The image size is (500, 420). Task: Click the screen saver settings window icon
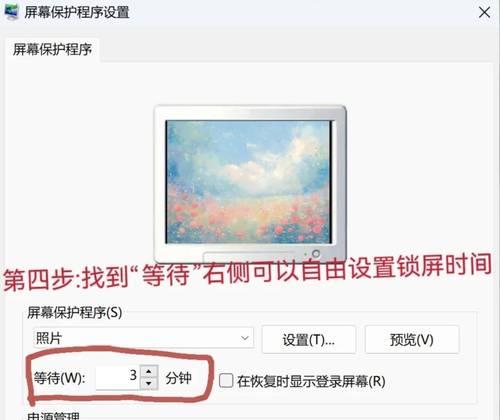coord(11,13)
